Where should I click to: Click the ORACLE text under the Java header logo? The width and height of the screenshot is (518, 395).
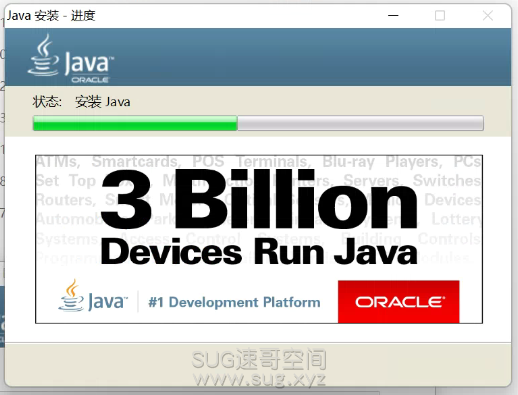point(90,80)
